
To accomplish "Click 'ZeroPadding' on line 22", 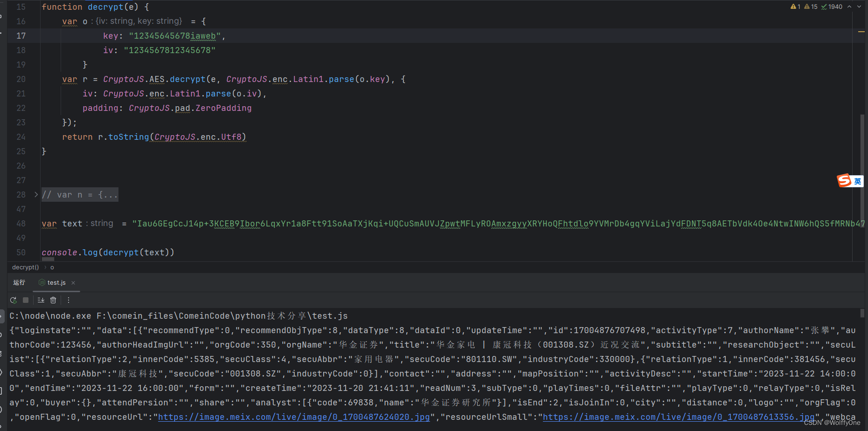I will point(223,108).
